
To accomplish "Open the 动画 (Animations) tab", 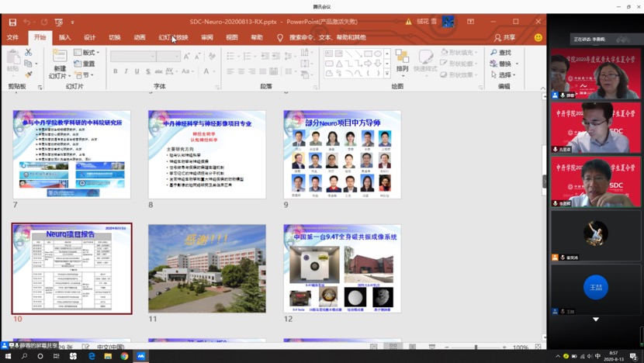I will click(140, 37).
